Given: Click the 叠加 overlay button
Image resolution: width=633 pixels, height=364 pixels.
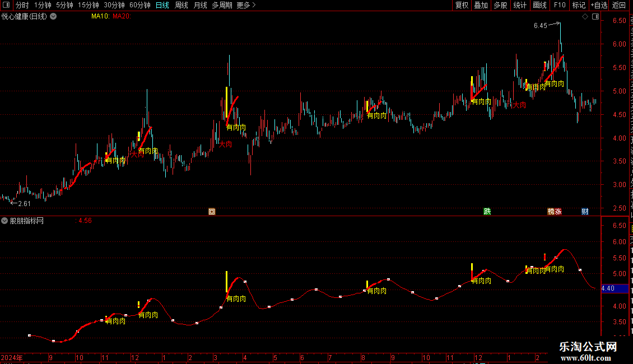Looking at the screenshot, I should 481,5.
